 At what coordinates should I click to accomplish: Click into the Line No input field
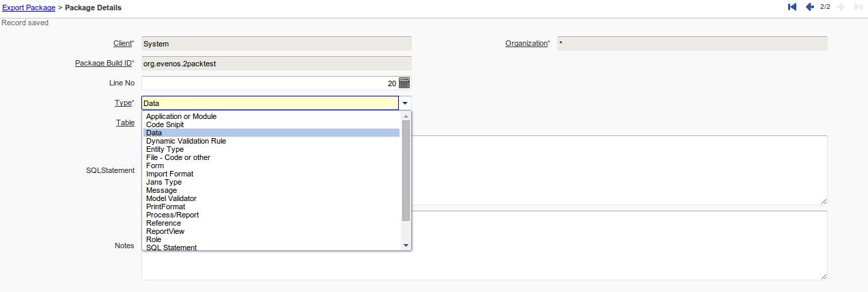pos(266,83)
